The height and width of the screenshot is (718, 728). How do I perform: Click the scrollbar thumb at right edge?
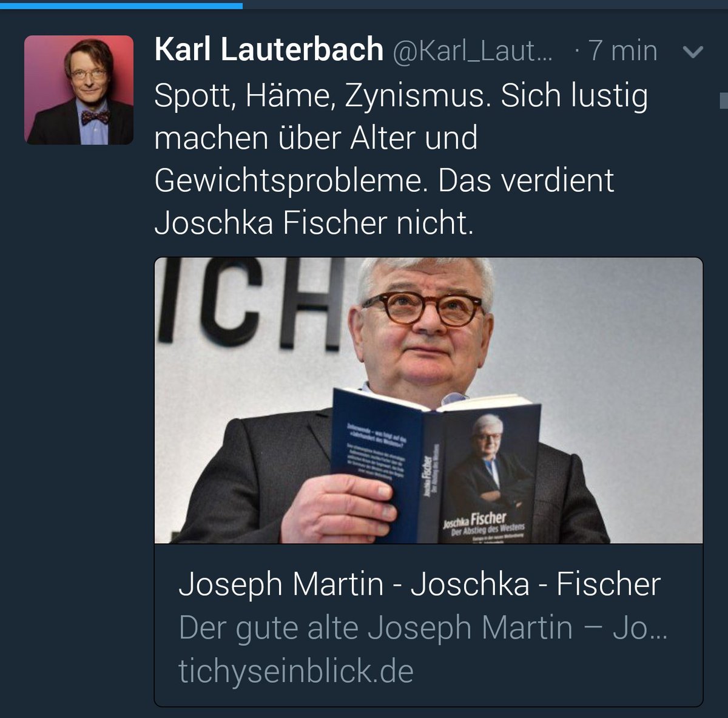point(723,100)
